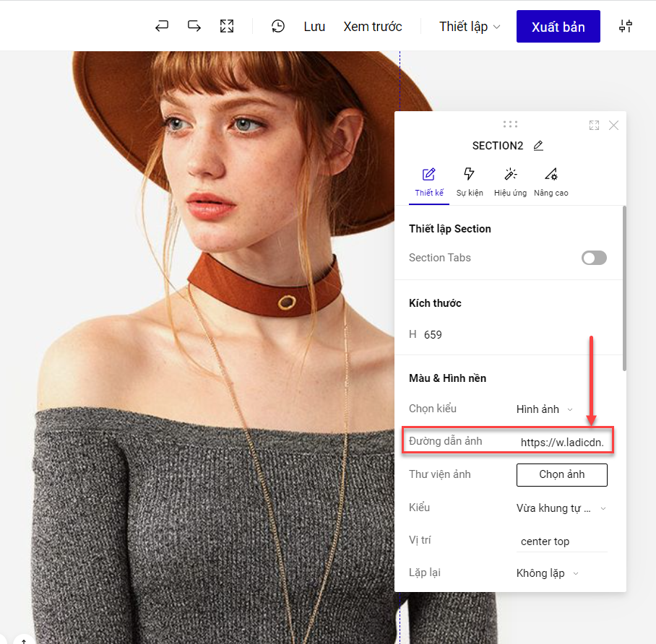
Task: Expand the Lặp lại Không lặp dropdown
Action: [548, 573]
